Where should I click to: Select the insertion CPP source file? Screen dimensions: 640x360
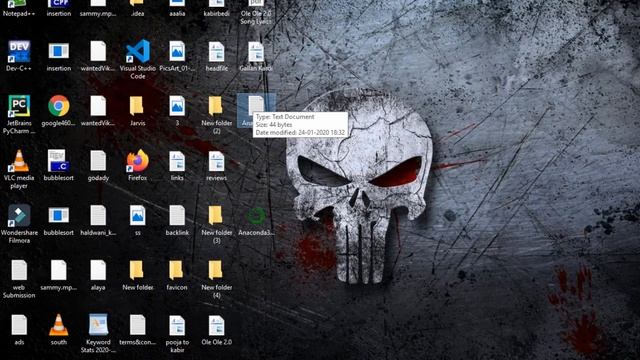pyautogui.click(x=58, y=8)
